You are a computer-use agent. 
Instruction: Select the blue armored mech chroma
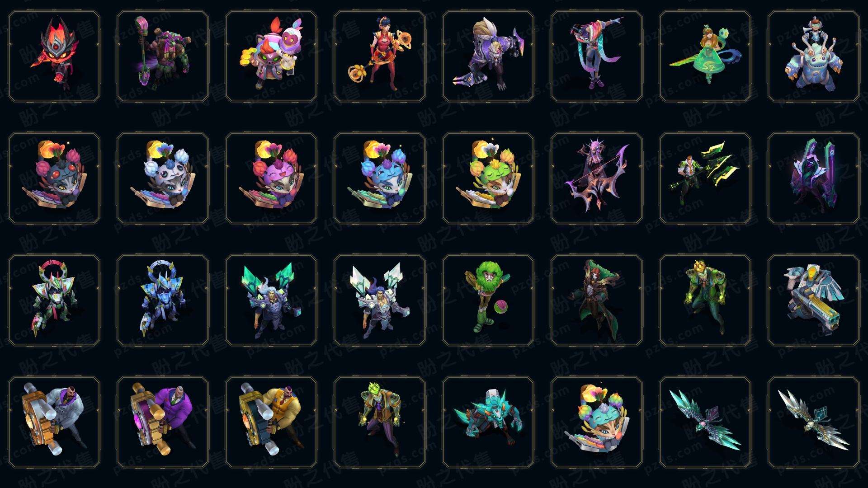tap(163, 300)
